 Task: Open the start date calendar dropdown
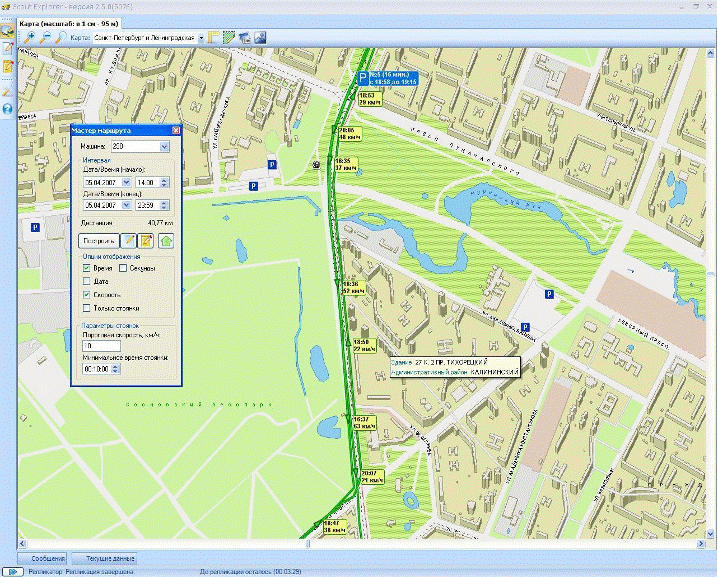pyautogui.click(x=126, y=182)
